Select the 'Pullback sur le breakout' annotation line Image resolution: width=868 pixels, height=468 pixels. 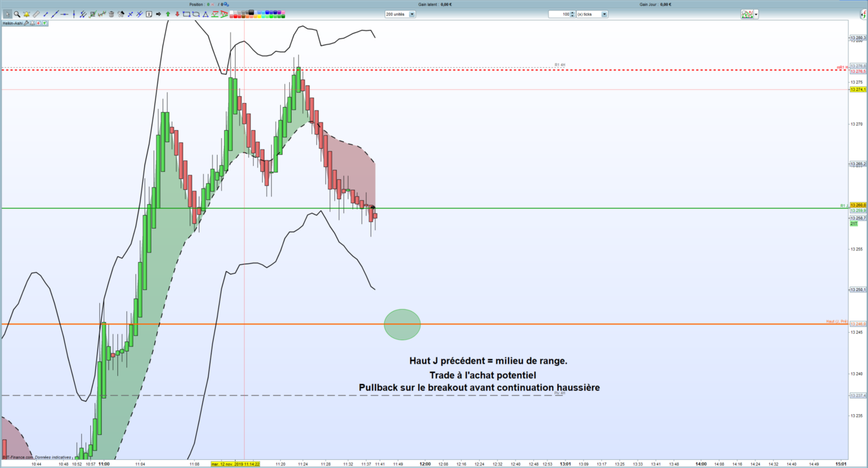[x=479, y=387]
